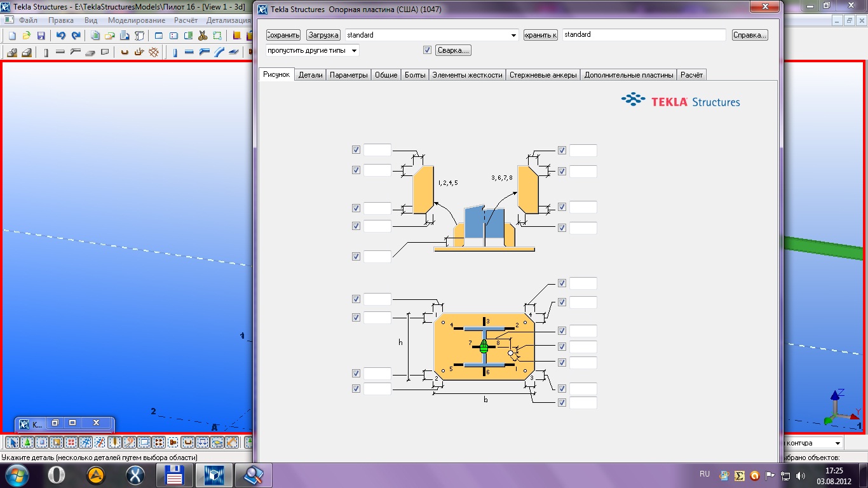Image resolution: width=868 pixels, height=488 pixels.
Task: Select the blue curved beam icon
Action: tap(219, 53)
